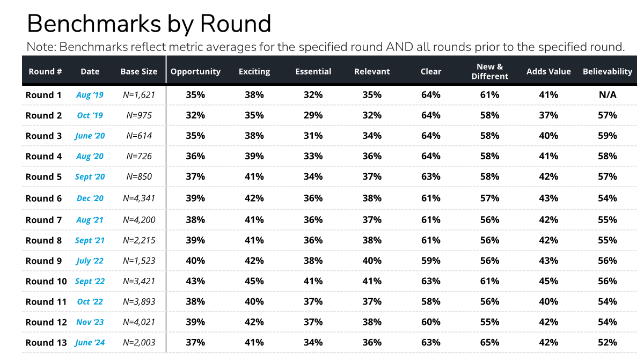Click the Opportunity column header
This screenshot has height=362, width=644.
point(195,71)
